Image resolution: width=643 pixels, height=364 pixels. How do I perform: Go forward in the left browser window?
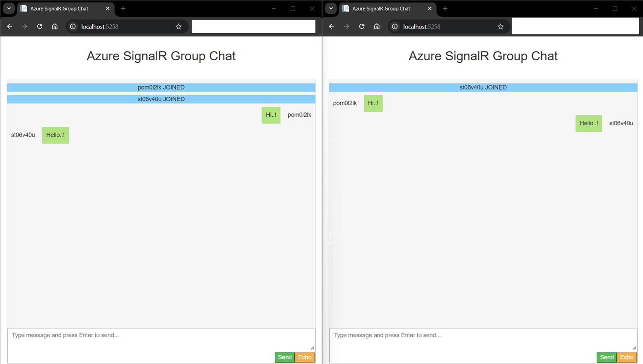[x=24, y=26]
